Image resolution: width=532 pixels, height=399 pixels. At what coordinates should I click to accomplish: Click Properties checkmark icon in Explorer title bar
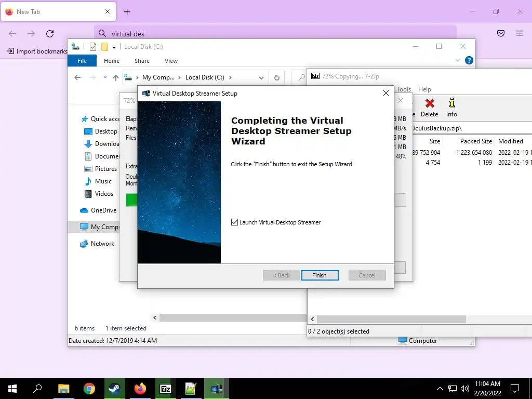pyautogui.click(x=93, y=47)
